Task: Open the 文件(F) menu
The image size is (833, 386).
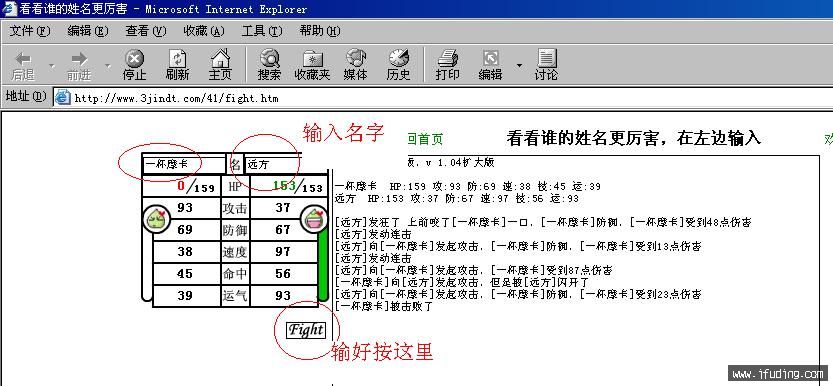Action: [30, 31]
